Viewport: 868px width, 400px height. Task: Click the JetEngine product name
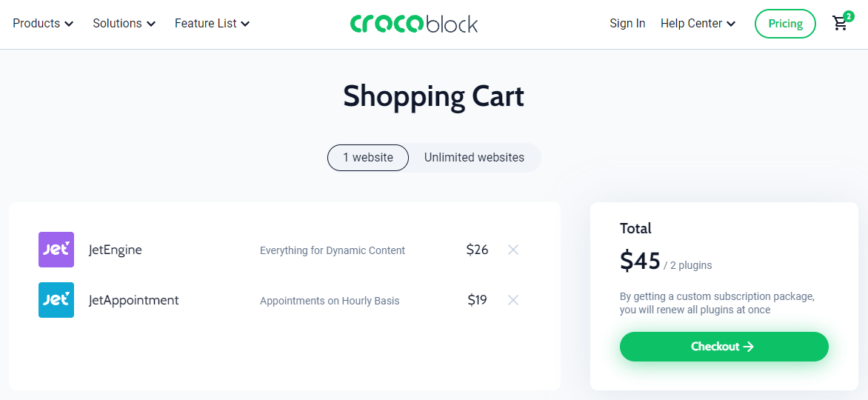tap(115, 250)
